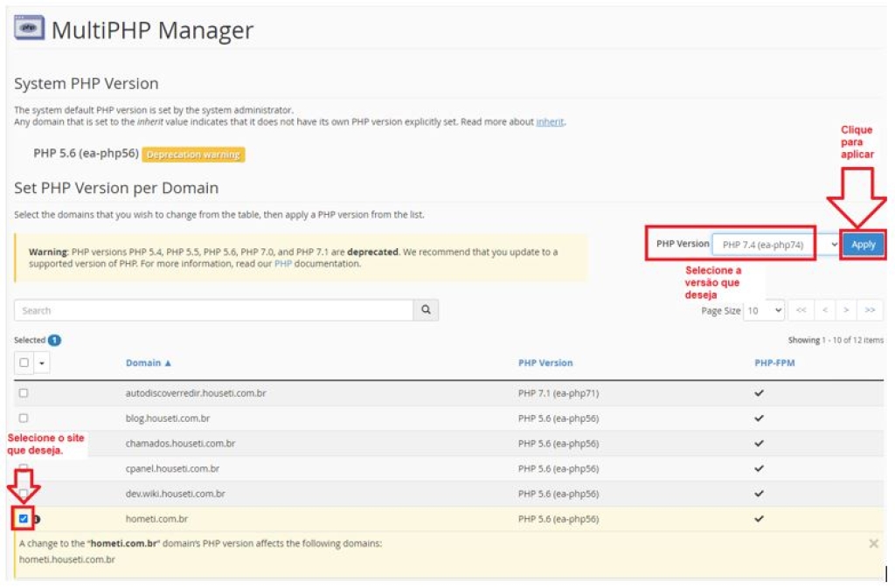This screenshot has height=588, width=895.
Task: Sort the table by Domain column
Action: pyautogui.click(x=149, y=363)
